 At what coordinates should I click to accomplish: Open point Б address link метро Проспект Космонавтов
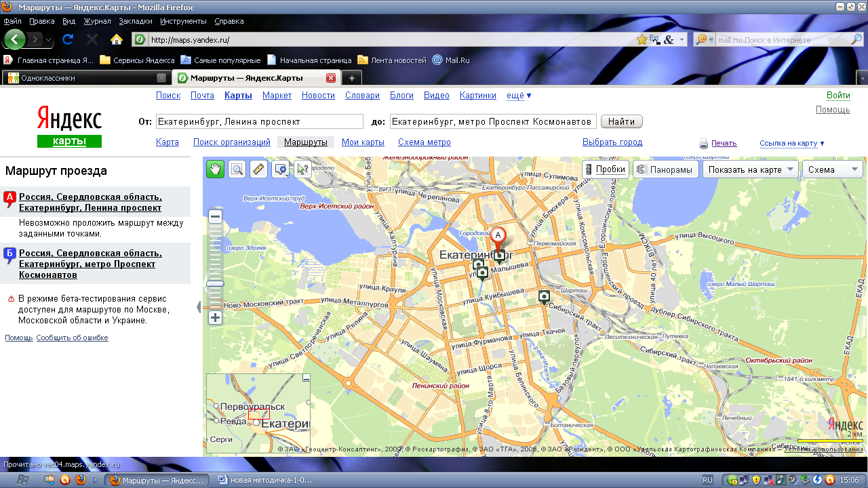[90, 264]
